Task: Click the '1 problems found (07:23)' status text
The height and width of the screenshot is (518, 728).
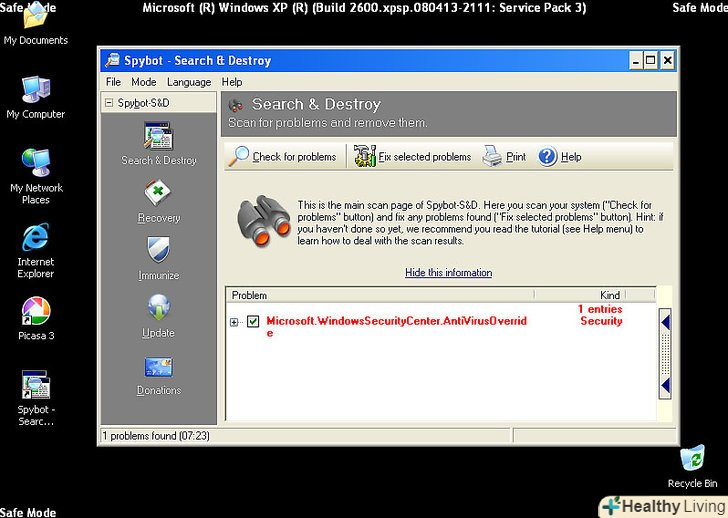Action: tap(156, 436)
